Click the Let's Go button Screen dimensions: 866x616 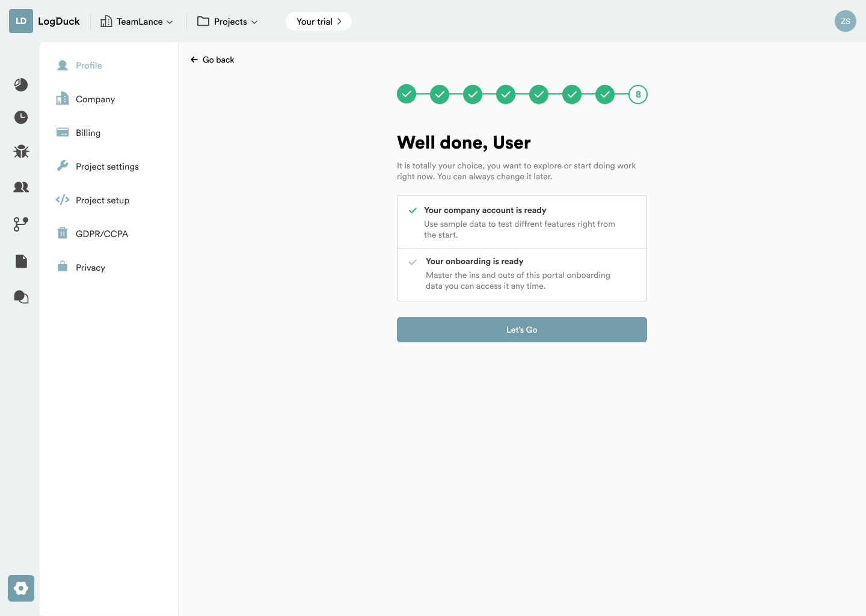[521, 330]
